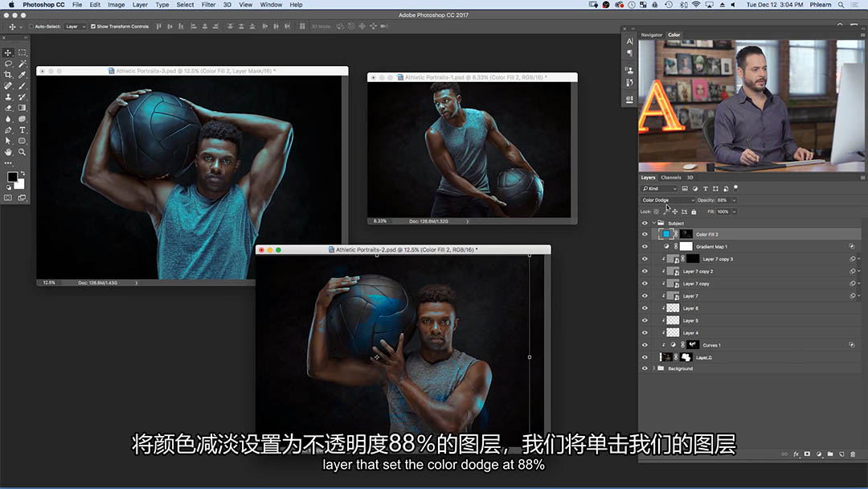Viewport: 868px width, 489px height.
Task: Hide the Color Fill 2 layer
Action: click(645, 235)
